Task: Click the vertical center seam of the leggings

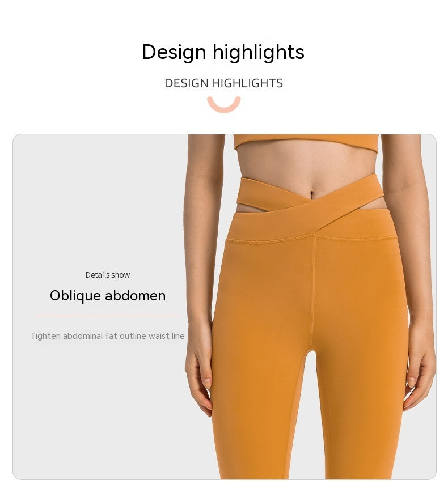Action: [312, 292]
